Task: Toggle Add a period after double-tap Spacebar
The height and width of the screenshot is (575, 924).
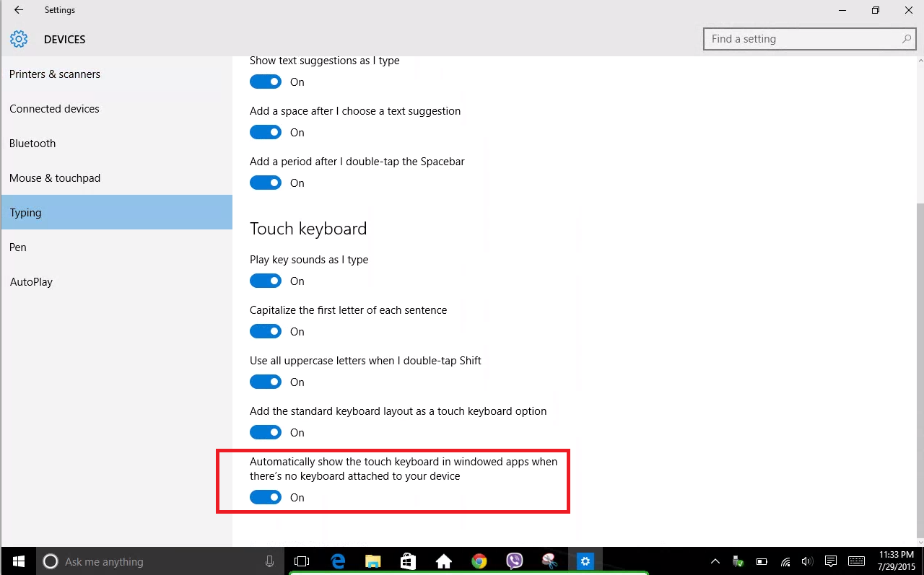Action: click(266, 183)
